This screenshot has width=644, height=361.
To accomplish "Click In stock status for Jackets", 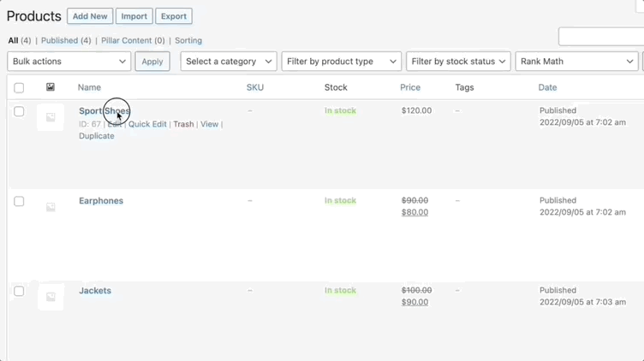I will [340, 291].
